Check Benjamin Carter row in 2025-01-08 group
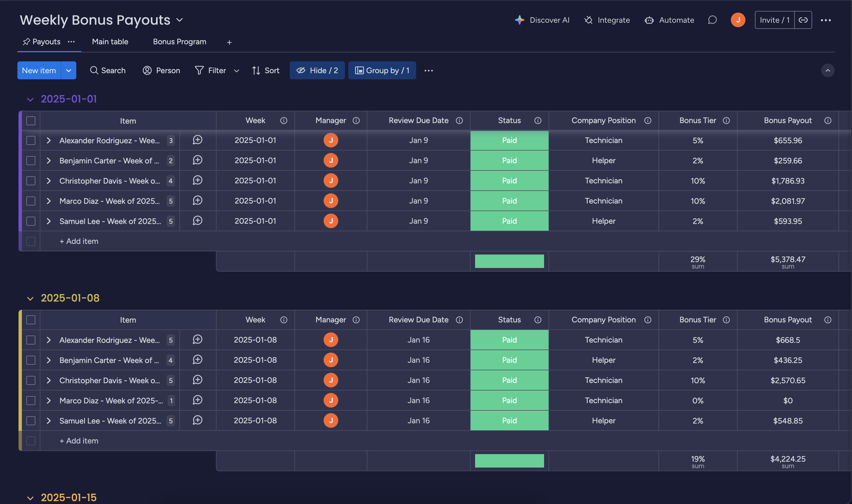The height and width of the screenshot is (504, 852). click(31, 360)
